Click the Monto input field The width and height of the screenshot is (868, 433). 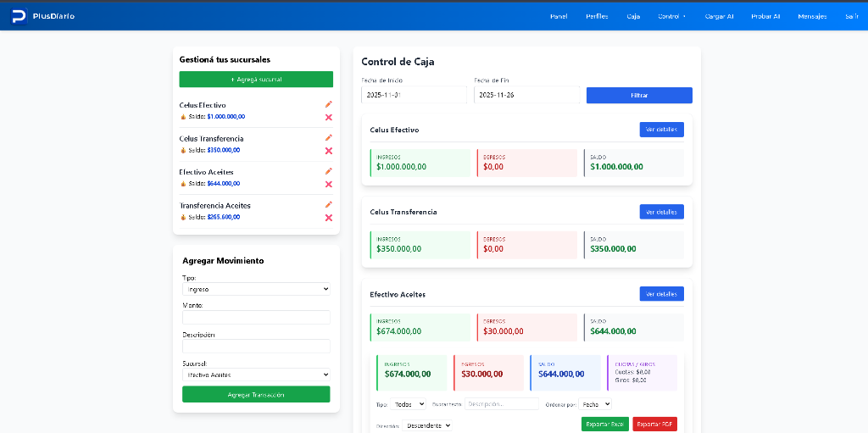255,317
